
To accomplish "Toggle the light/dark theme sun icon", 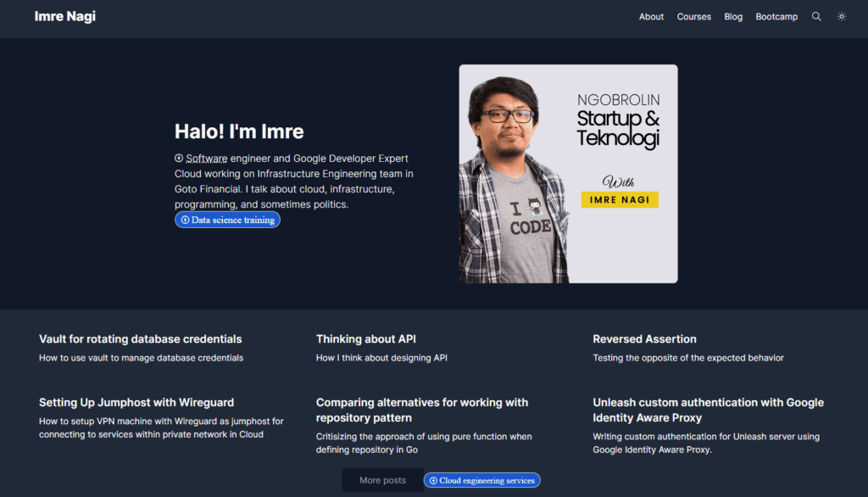I will point(842,17).
